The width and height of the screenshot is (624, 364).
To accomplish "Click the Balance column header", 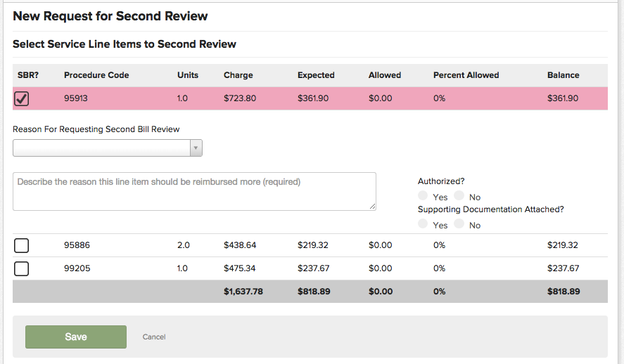I will coord(563,75).
